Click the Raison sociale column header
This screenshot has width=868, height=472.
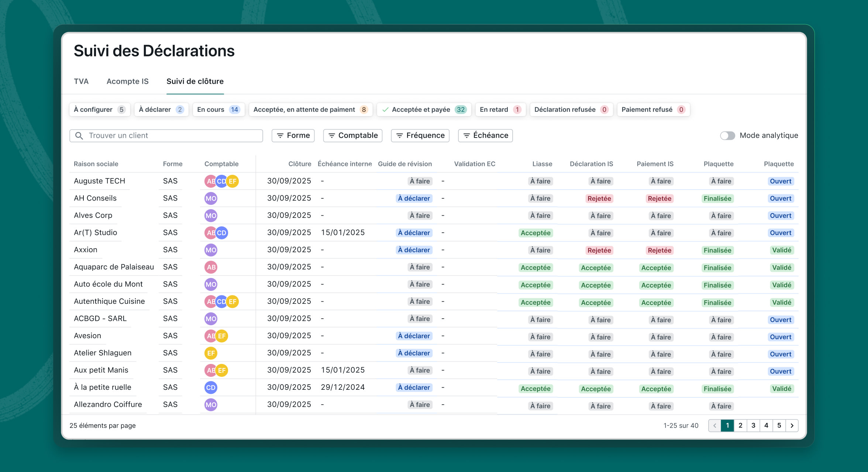pyautogui.click(x=96, y=164)
